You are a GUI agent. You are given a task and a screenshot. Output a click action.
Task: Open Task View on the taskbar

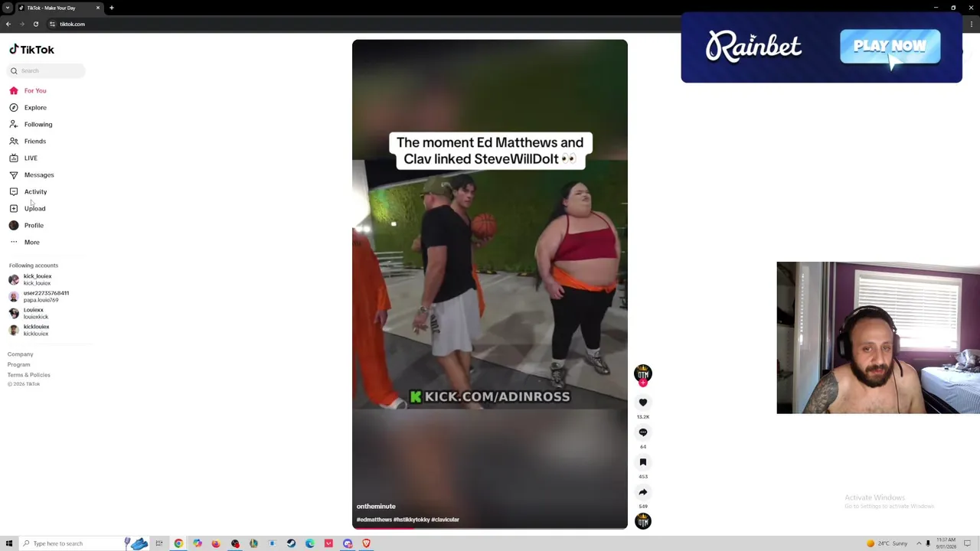159,543
